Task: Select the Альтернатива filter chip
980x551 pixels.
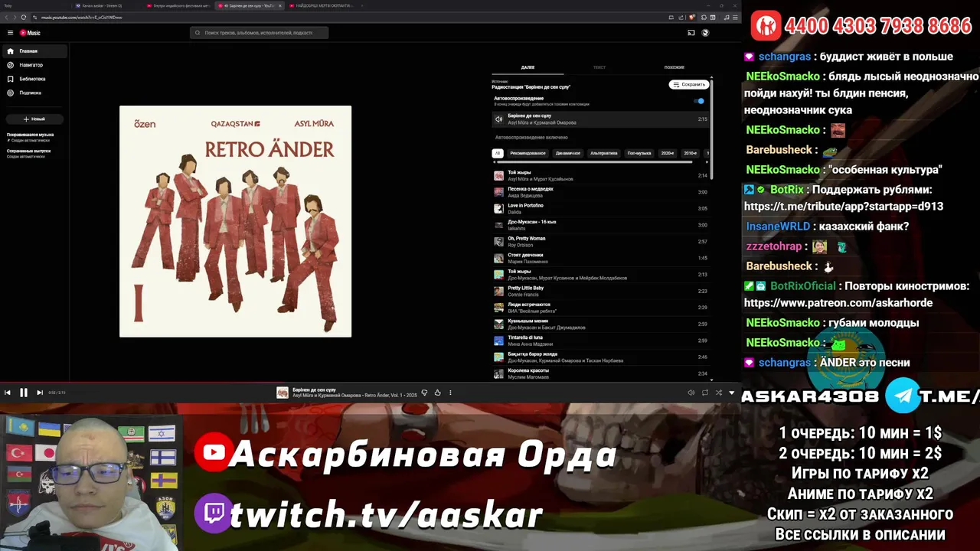Action: tap(604, 153)
